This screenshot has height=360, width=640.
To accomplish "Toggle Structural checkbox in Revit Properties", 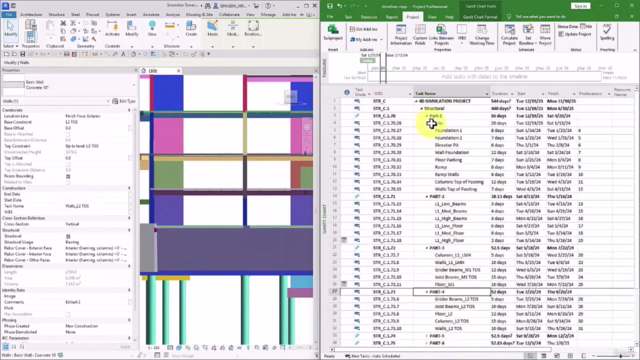I will (68, 236).
